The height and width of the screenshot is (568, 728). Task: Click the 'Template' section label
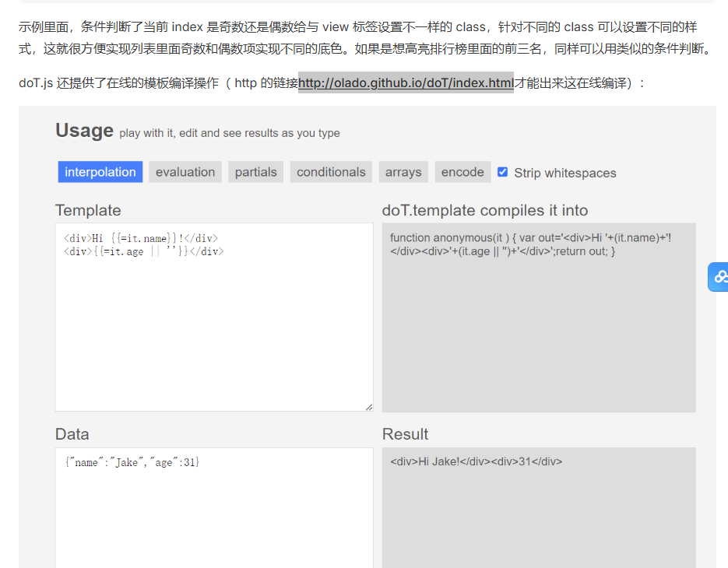[x=88, y=210]
